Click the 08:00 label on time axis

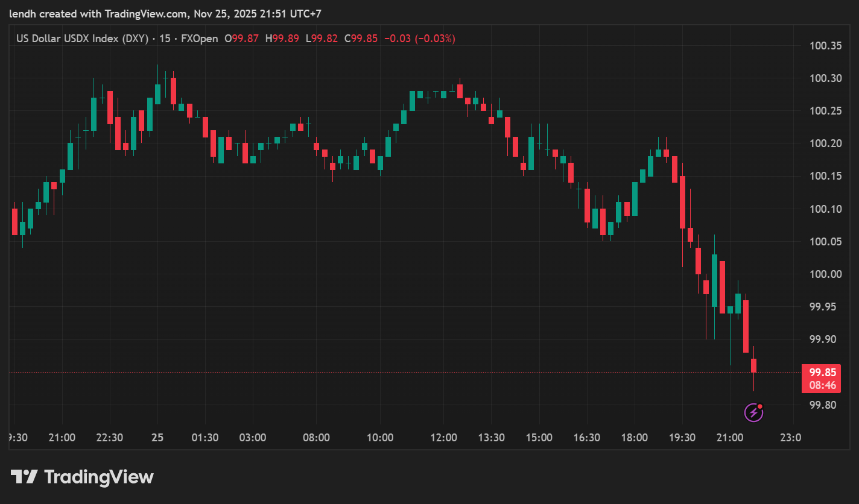[x=316, y=438]
